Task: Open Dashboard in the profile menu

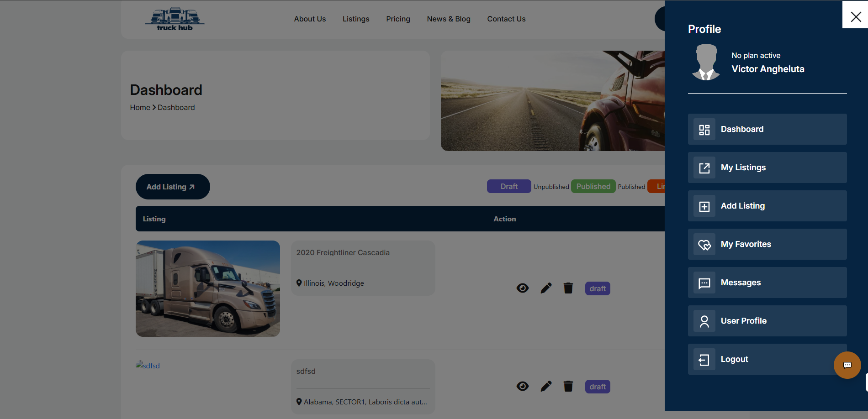Action: coord(767,129)
